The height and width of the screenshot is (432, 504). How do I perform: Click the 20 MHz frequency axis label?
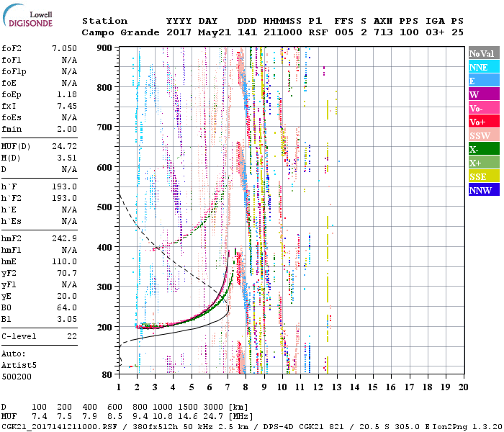coord(463,387)
